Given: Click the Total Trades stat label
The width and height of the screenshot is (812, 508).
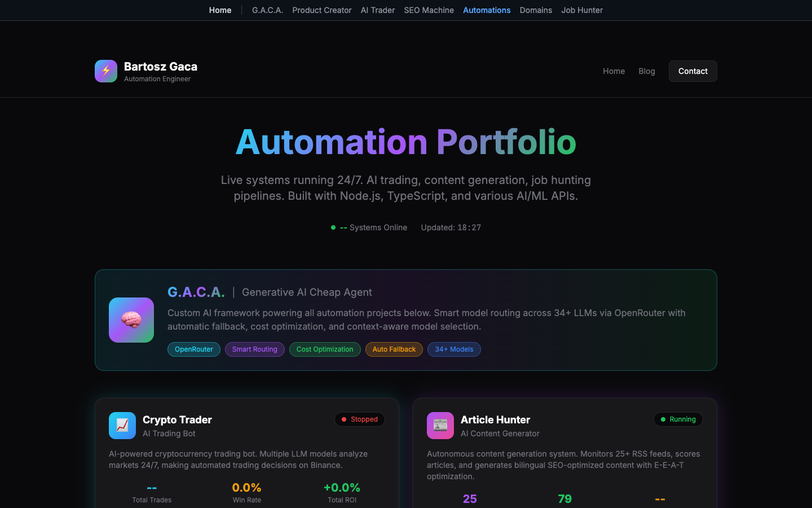Looking at the screenshot, I should coord(152,500).
